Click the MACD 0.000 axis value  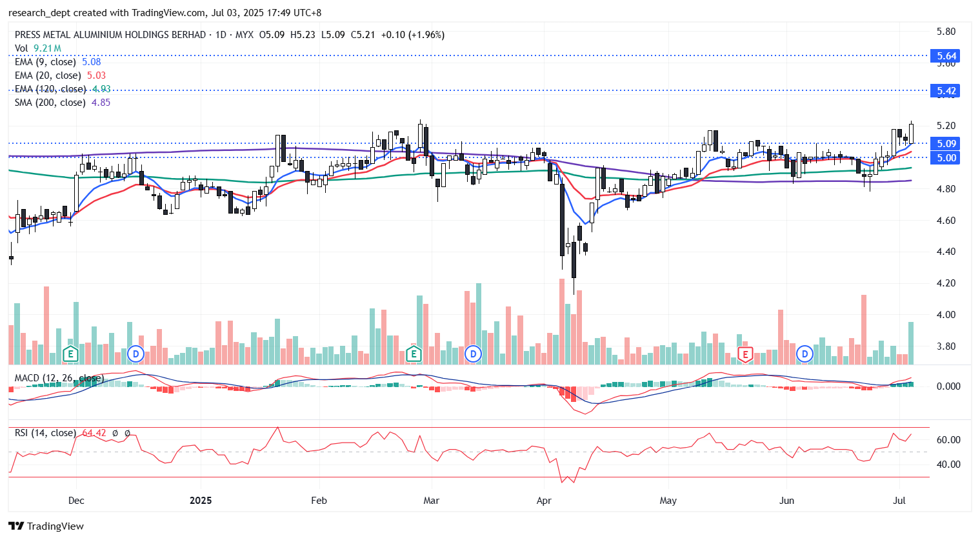[948, 386]
